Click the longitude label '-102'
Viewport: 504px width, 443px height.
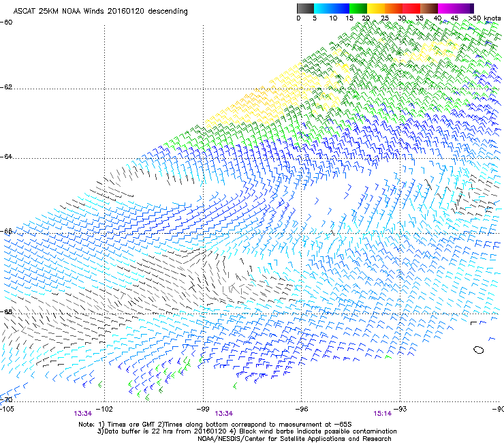(104, 409)
